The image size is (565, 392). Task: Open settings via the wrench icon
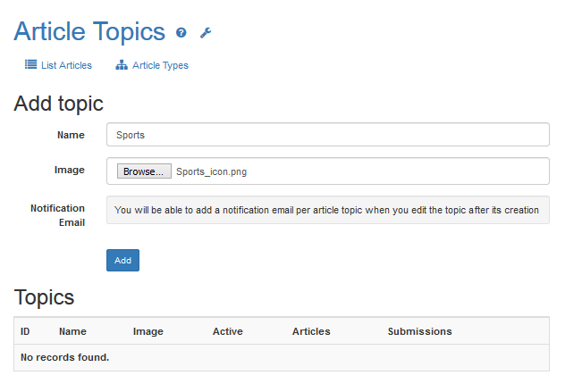[206, 33]
